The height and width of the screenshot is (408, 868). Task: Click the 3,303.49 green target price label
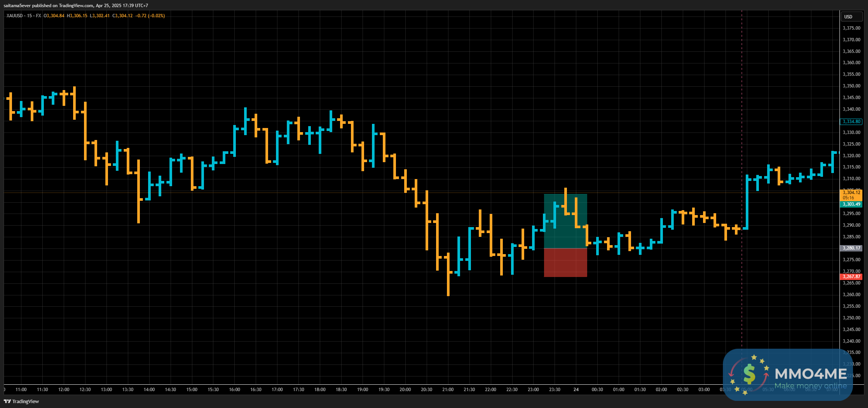pos(851,204)
